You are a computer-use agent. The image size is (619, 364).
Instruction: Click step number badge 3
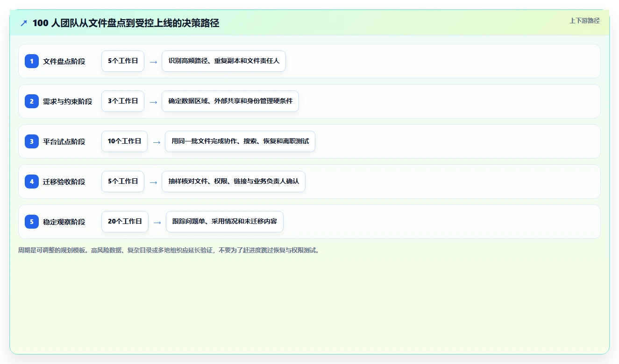pyautogui.click(x=32, y=141)
